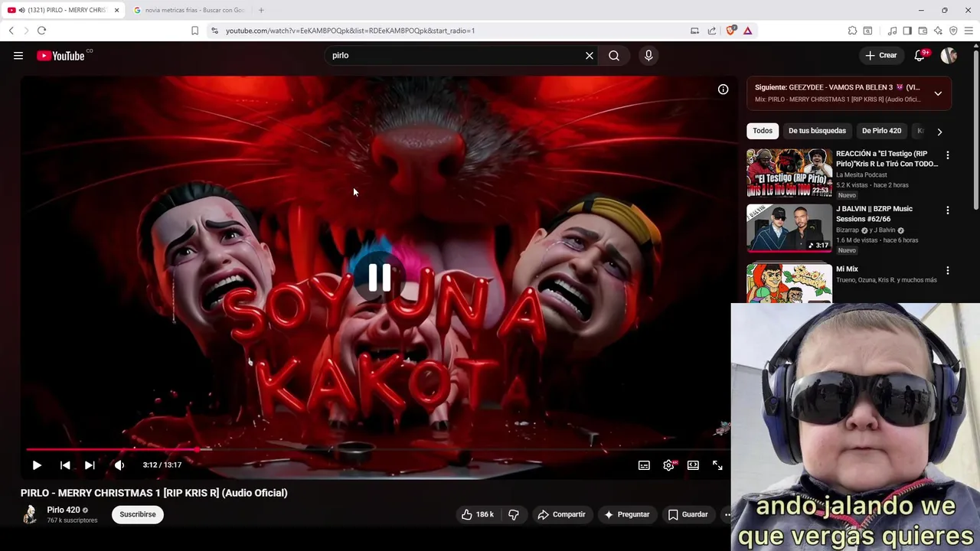Click La Mesita Podcast channel name
This screenshot has height=551, width=980.
coord(861,175)
